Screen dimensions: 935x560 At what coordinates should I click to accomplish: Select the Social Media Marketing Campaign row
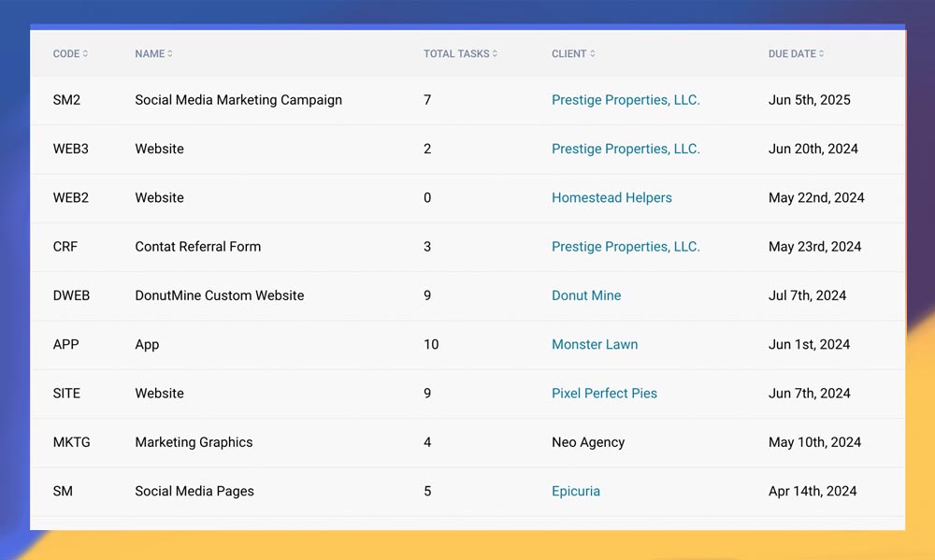coord(238,100)
